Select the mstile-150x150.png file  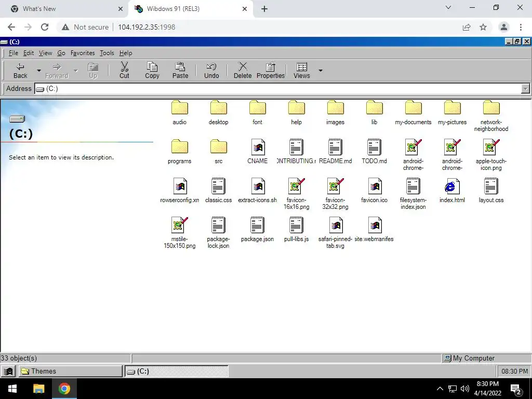coord(179,233)
